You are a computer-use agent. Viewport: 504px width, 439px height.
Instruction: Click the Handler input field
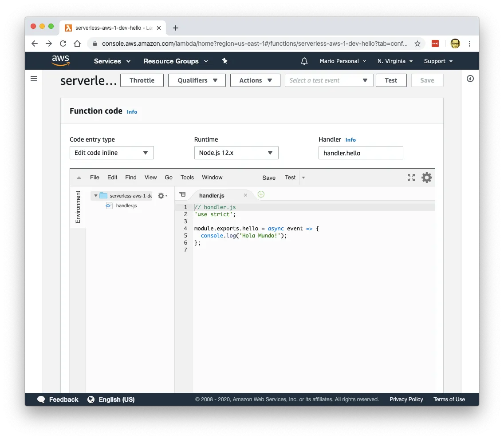pyautogui.click(x=361, y=153)
